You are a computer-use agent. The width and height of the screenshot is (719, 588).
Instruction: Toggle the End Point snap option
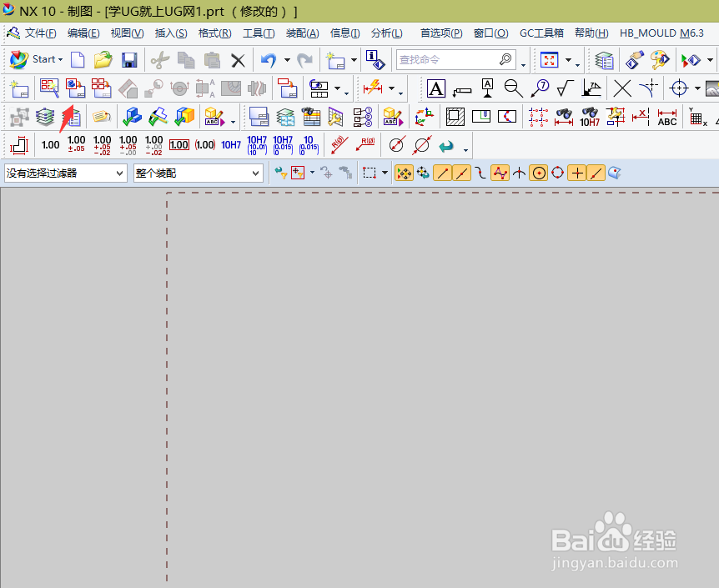(443, 173)
